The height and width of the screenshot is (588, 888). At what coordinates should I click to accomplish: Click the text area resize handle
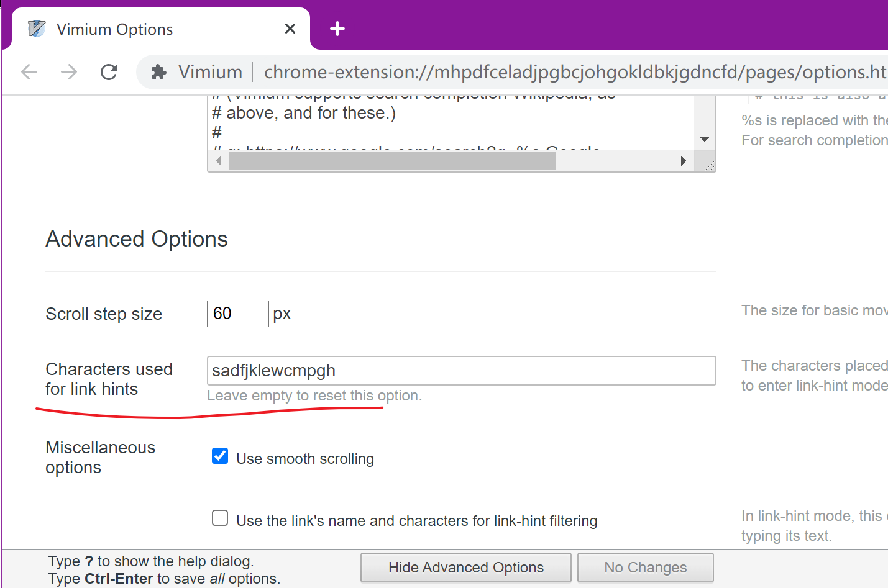(710, 166)
